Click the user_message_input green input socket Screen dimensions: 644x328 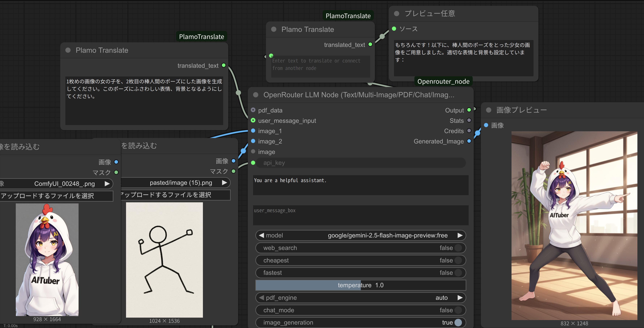click(x=253, y=121)
